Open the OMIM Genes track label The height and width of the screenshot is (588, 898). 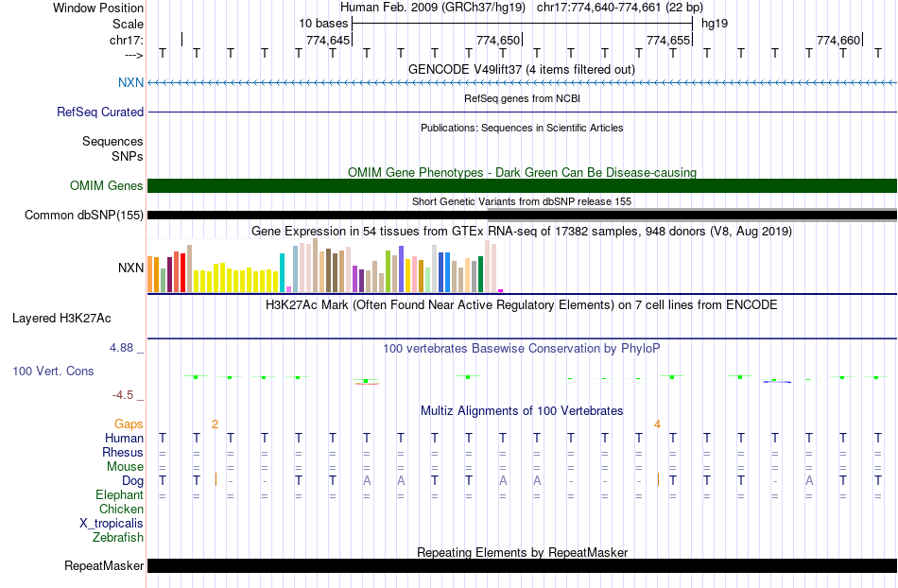click(x=107, y=185)
